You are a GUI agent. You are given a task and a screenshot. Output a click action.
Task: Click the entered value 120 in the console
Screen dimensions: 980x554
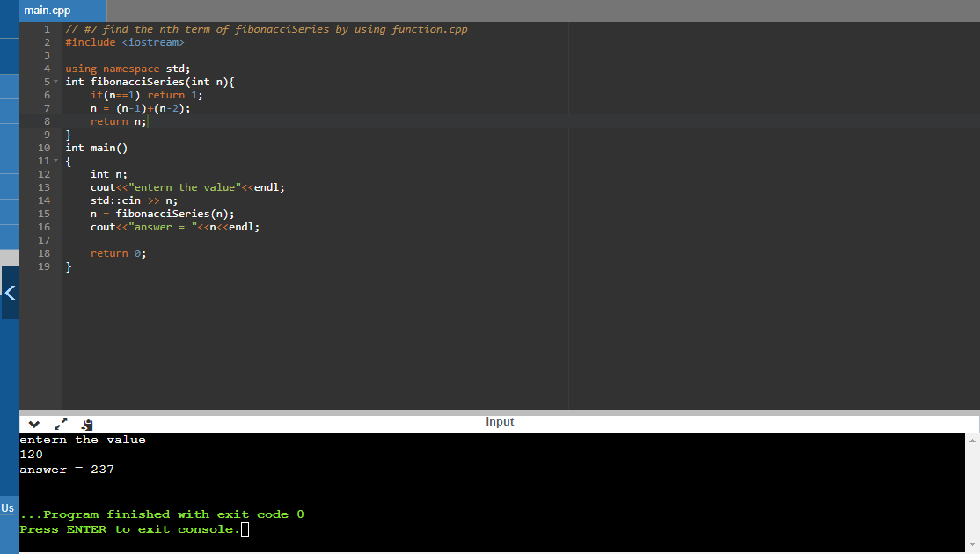click(x=29, y=454)
